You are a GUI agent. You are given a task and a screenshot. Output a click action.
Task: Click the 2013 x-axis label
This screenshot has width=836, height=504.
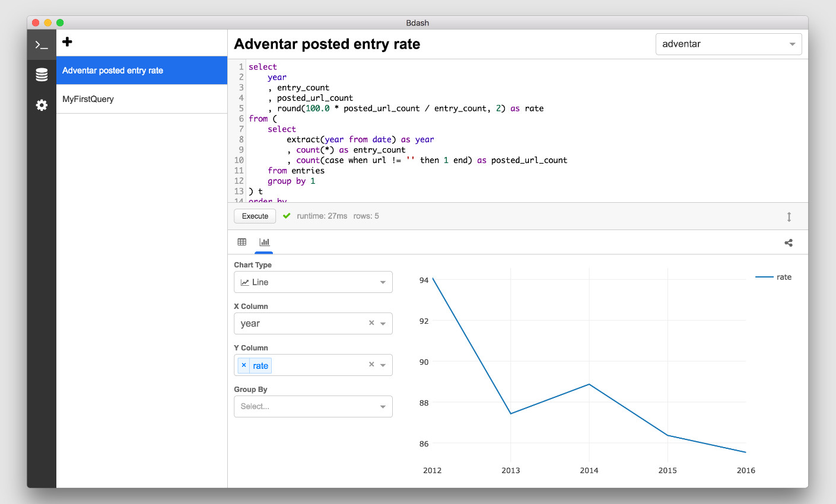pos(510,470)
